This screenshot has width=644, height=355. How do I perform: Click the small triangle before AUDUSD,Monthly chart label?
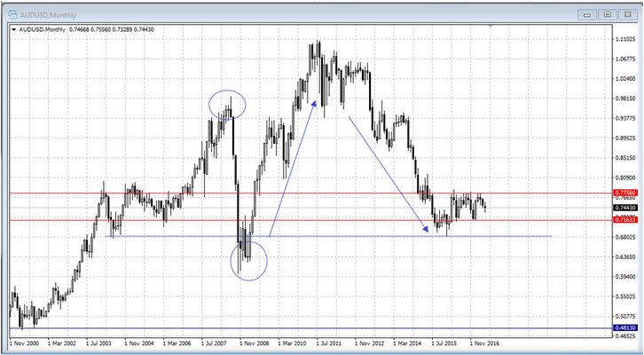pos(12,29)
